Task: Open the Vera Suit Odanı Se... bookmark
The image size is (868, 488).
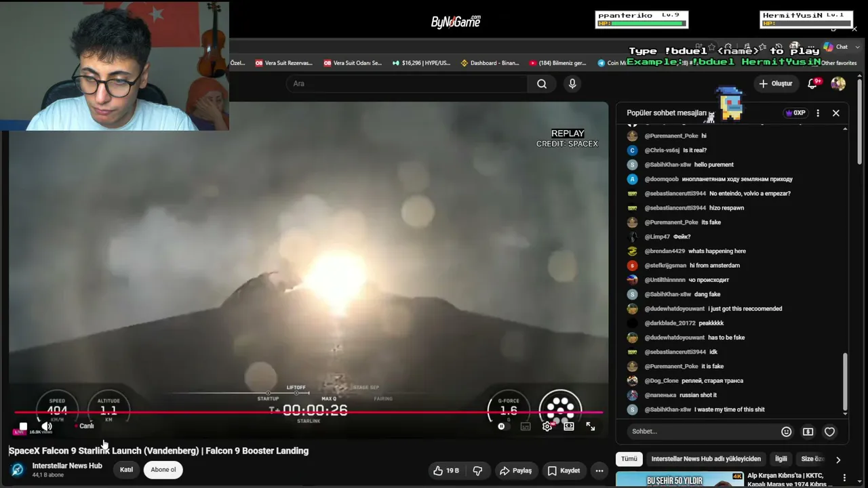Action: (x=353, y=63)
